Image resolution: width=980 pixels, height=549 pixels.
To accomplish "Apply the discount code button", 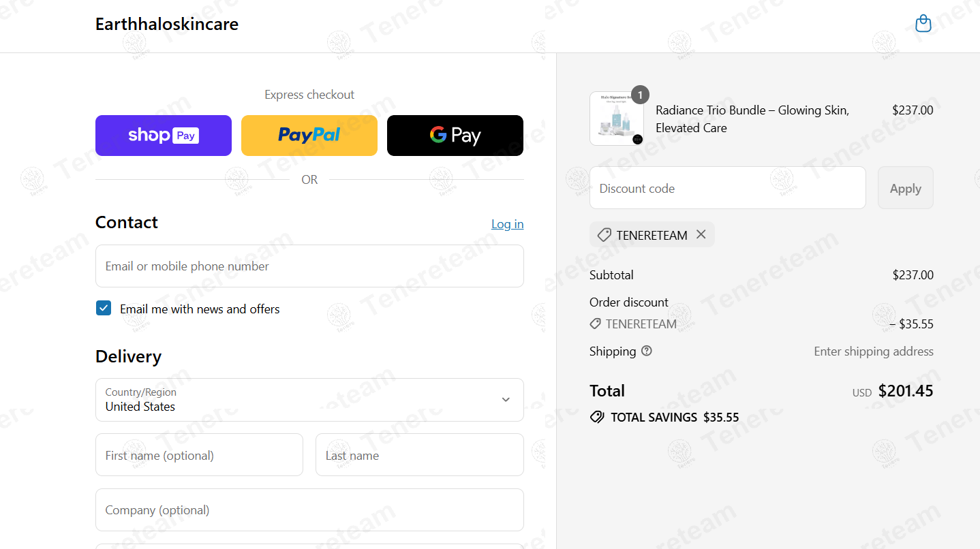I will (x=905, y=188).
